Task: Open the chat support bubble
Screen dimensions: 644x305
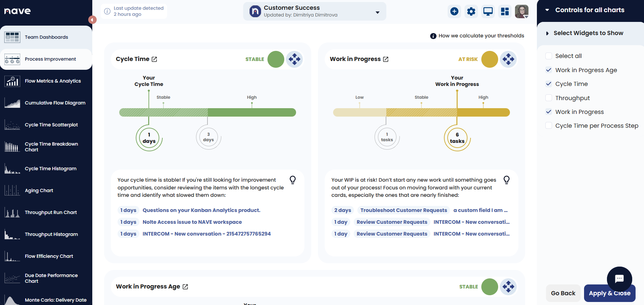Action: [x=619, y=279]
